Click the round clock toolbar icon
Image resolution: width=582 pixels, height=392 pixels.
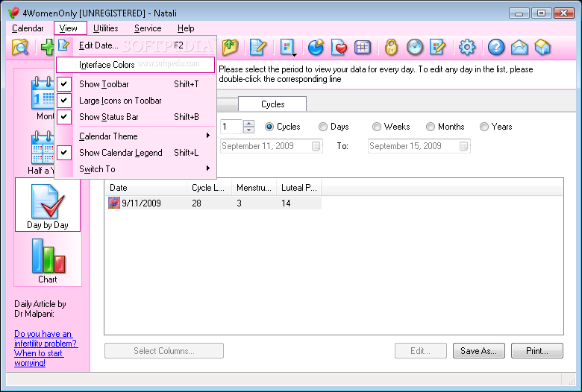(415, 47)
